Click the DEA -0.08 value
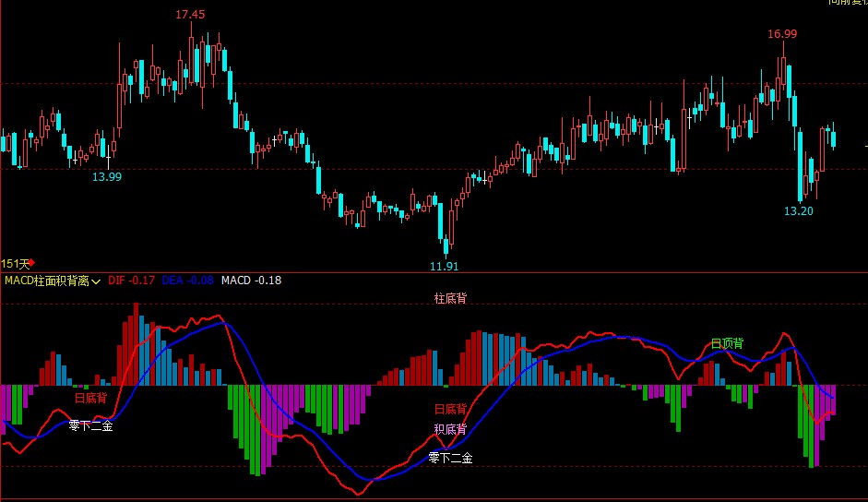The image size is (868, 502). [x=187, y=281]
